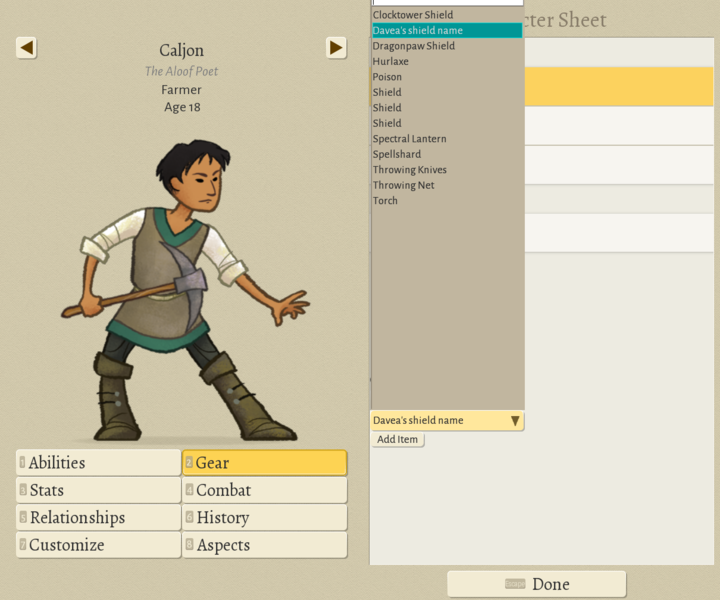Pick Hurlaxe from the item list
This screenshot has height=600, width=720.
click(391, 62)
